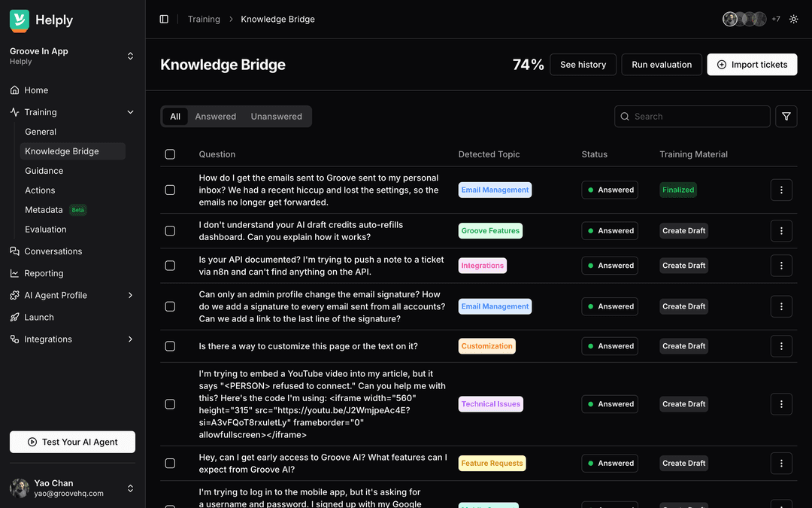Click the Customization topic tag
The image size is (812, 508).
[486, 346]
